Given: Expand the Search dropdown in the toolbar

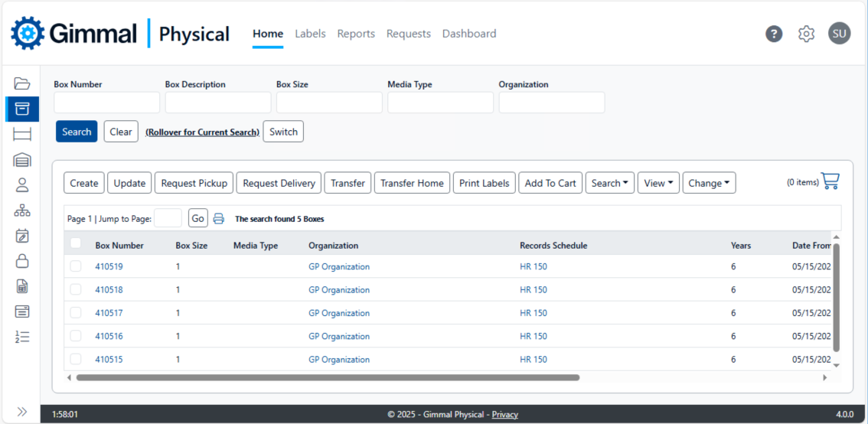Looking at the screenshot, I should 609,183.
